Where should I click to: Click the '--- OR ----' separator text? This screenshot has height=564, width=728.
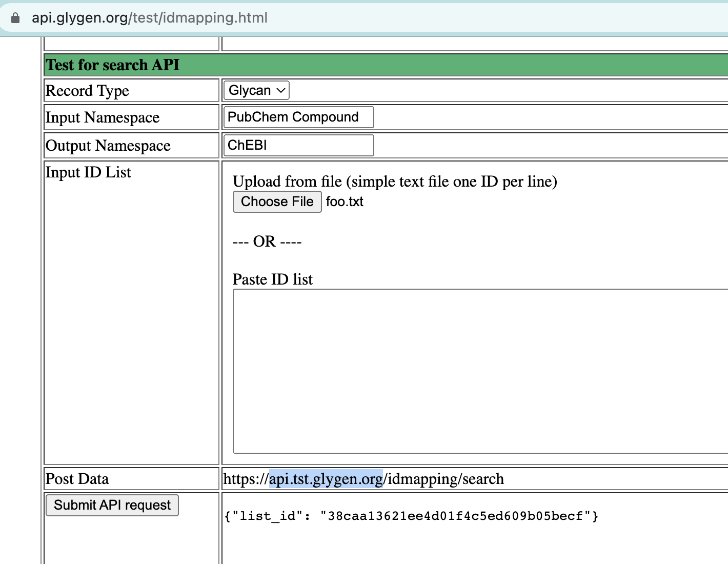pos(267,241)
